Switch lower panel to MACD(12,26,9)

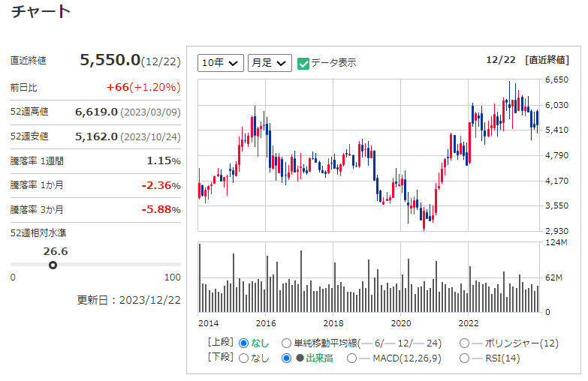coord(351,358)
